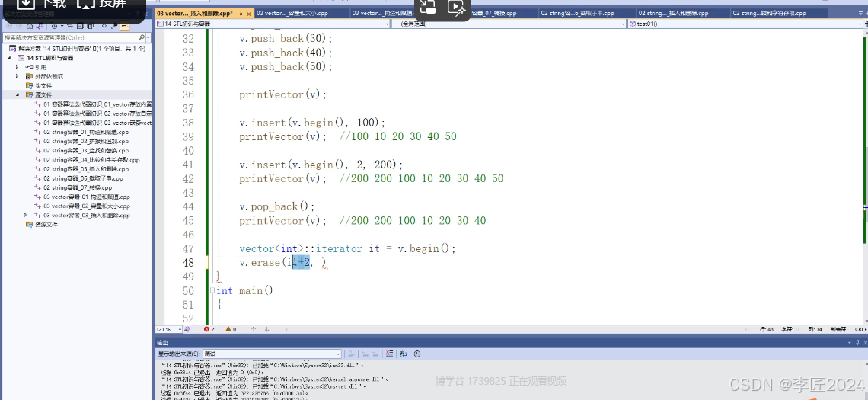Open Output panel window position dropdown
868x400 pixels.
click(850, 343)
